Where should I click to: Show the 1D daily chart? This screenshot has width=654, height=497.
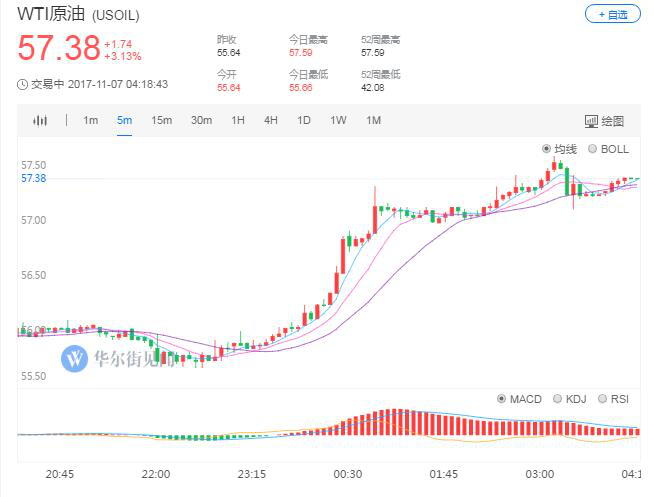pos(304,121)
